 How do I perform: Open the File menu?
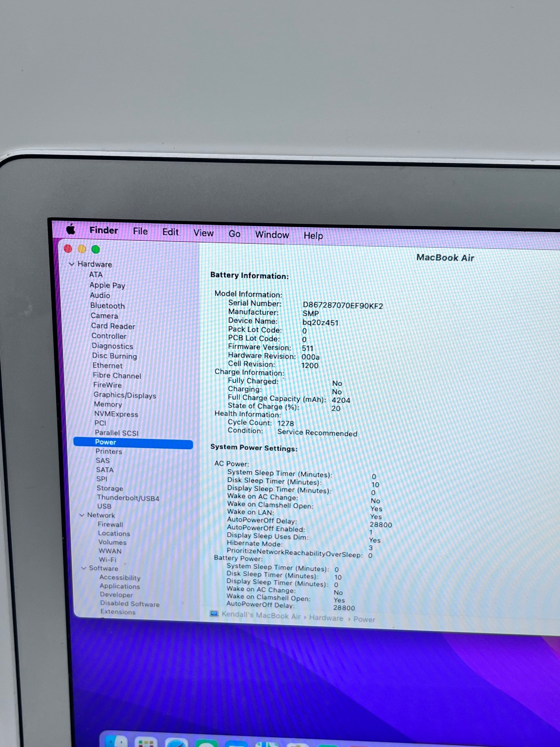click(140, 231)
